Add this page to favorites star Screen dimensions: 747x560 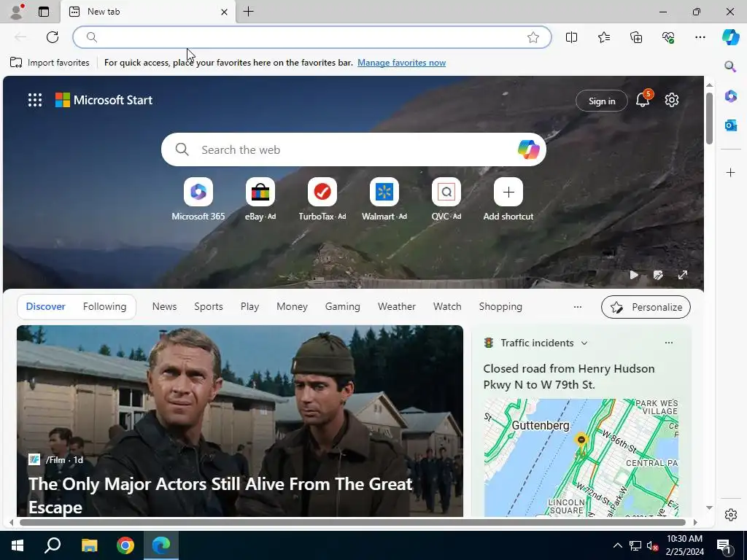[533, 37]
